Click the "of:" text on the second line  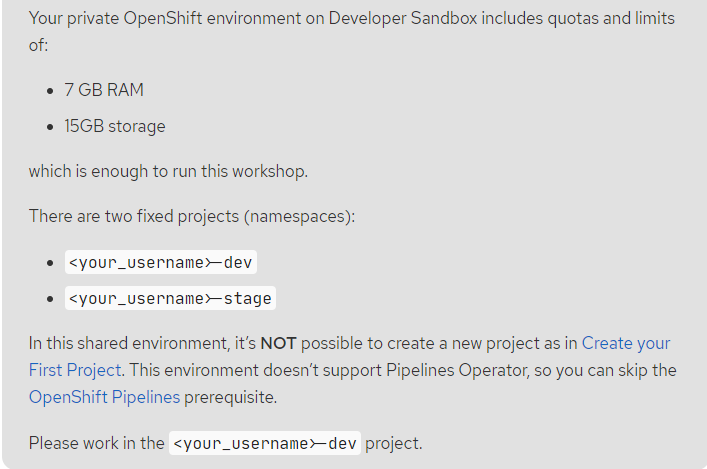pyautogui.click(x=38, y=46)
